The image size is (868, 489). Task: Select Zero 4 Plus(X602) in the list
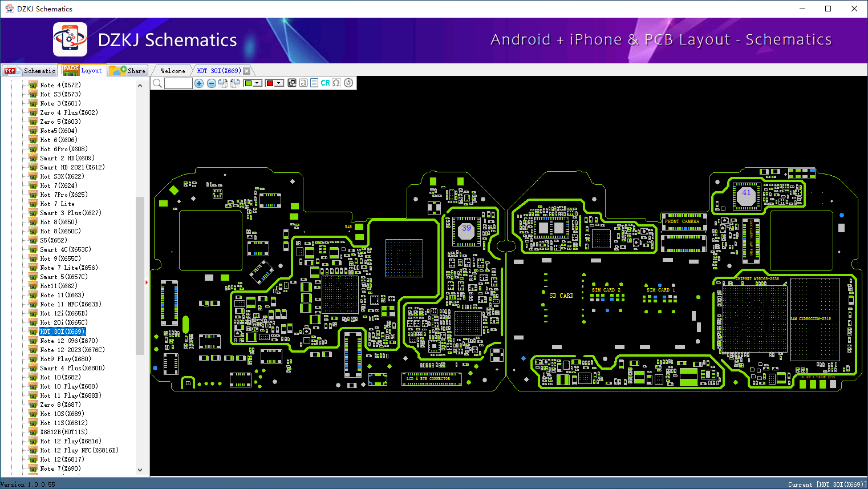click(x=69, y=112)
